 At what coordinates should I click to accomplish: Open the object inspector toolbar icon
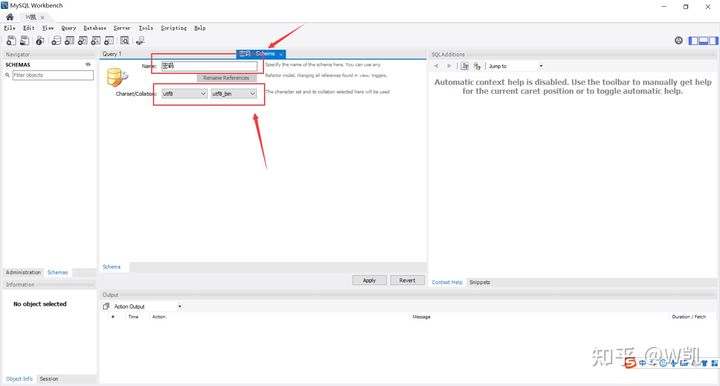click(40, 41)
